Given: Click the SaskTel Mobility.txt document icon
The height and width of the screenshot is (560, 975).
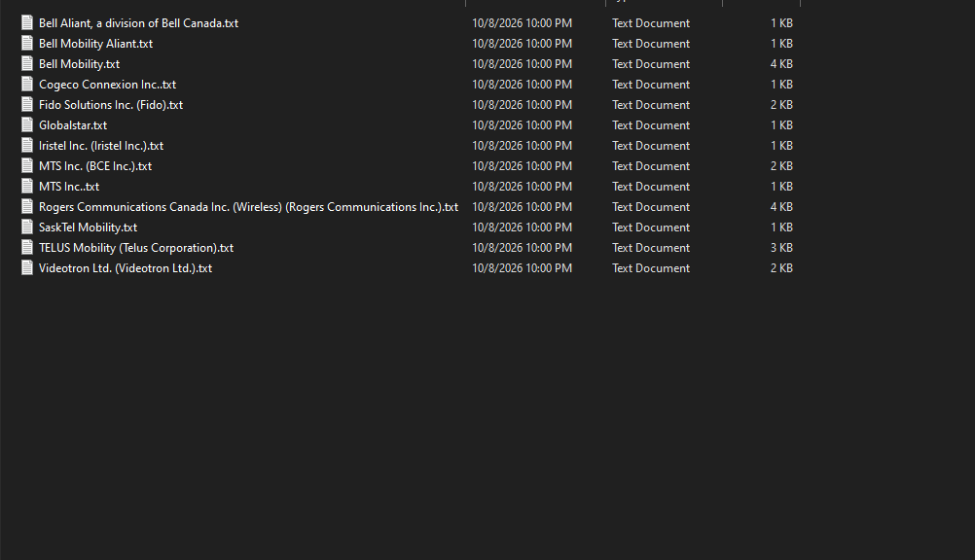Looking at the screenshot, I should pyautogui.click(x=27, y=227).
